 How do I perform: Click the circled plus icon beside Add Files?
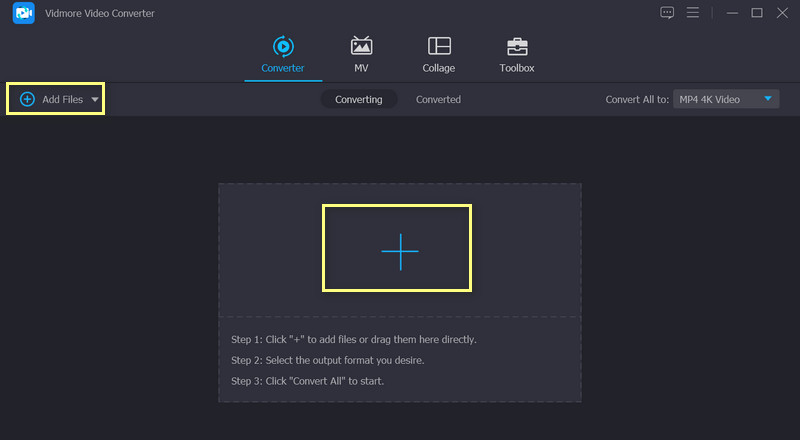point(27,99)
